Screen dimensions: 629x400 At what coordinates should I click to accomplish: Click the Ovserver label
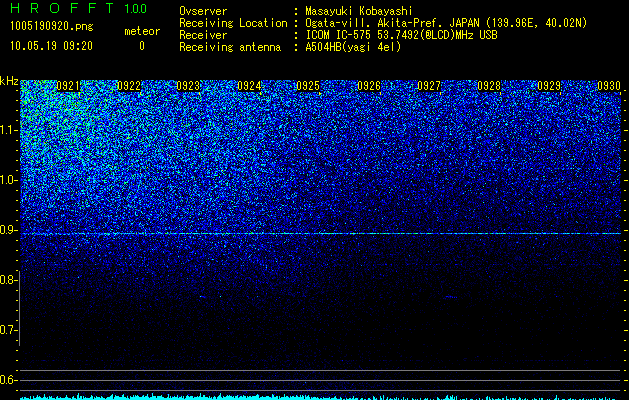click(203, 11)
